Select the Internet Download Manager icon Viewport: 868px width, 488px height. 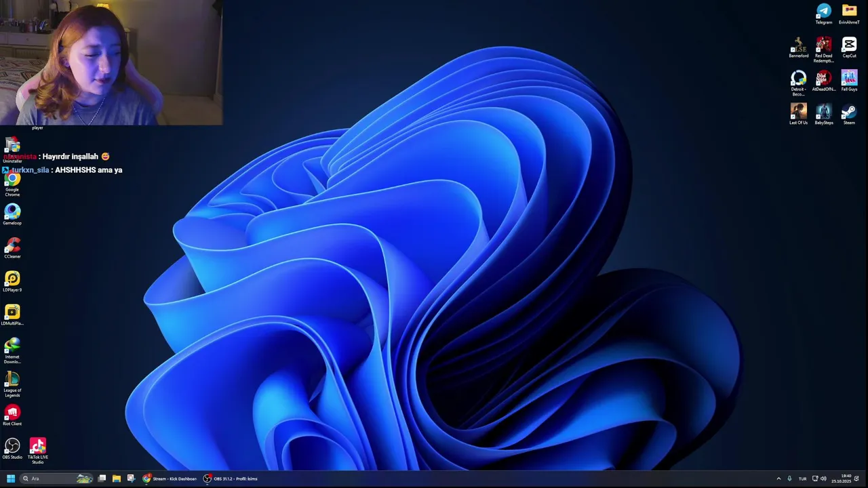click(12, 350)
